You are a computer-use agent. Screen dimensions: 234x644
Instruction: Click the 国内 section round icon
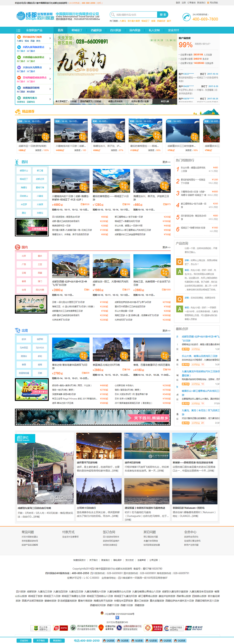17,247
